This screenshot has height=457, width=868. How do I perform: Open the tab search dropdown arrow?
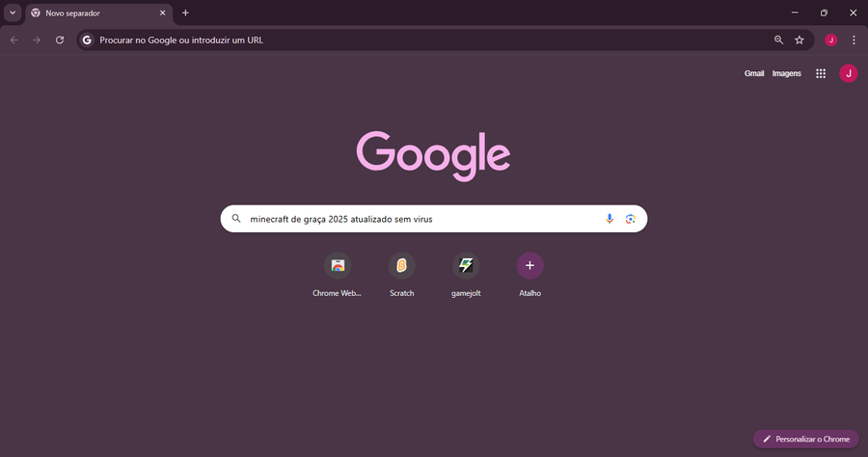click(13, 13)
